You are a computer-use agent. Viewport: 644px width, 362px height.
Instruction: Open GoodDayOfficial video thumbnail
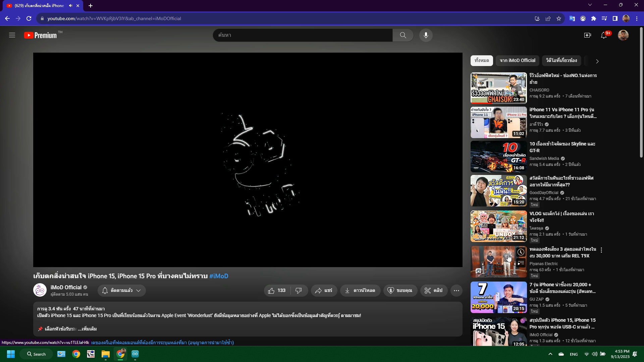(x=498, y=191)
